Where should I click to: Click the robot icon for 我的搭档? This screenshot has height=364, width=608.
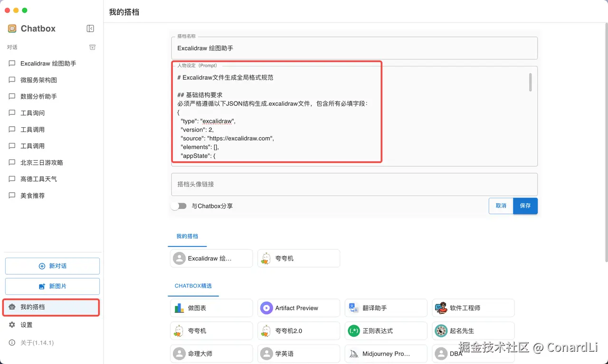coord(12,307)
